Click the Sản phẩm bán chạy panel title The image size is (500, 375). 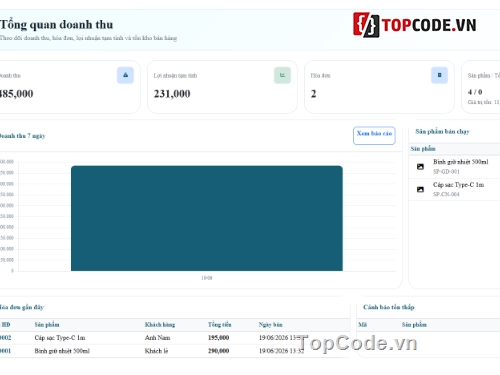pyautogui.click(x=442, y=132)
